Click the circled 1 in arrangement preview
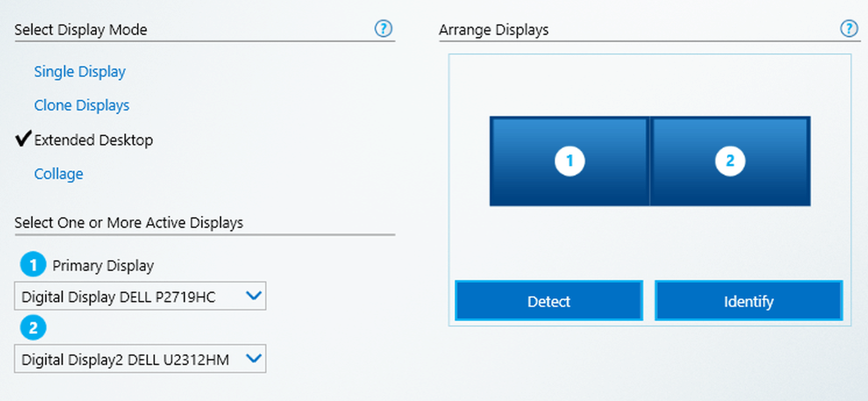This screenshot has height=401, width=868. [569, 161]
